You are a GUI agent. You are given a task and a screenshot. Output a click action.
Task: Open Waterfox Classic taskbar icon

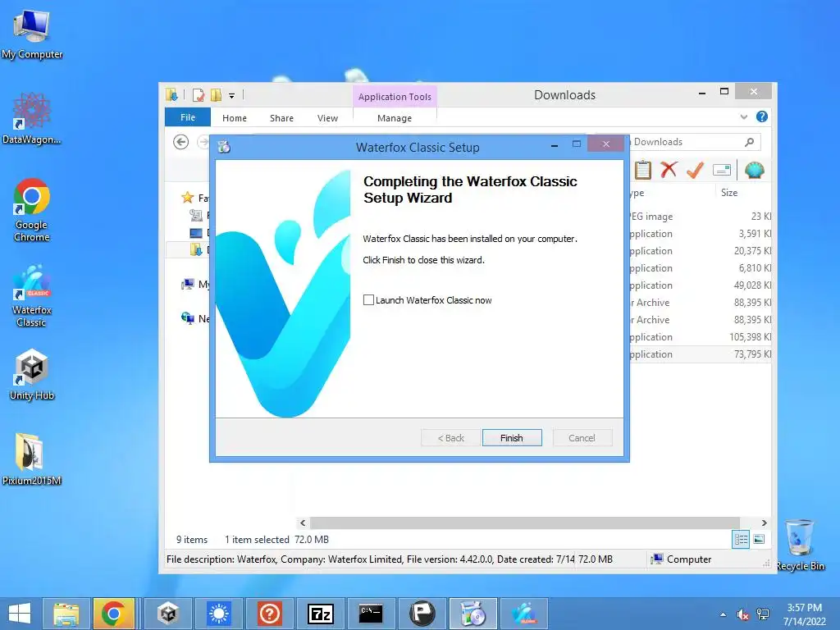(x=523, y=614)
